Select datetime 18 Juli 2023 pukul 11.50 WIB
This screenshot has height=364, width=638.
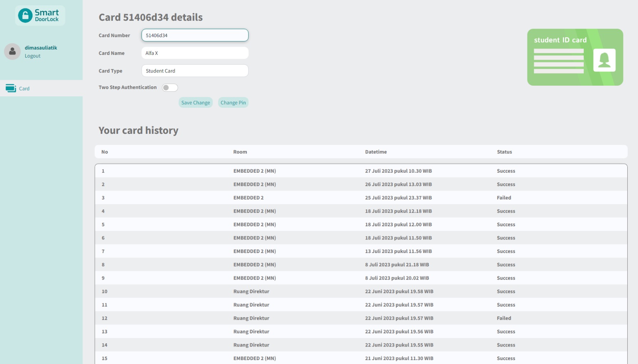tap(398, 238)
